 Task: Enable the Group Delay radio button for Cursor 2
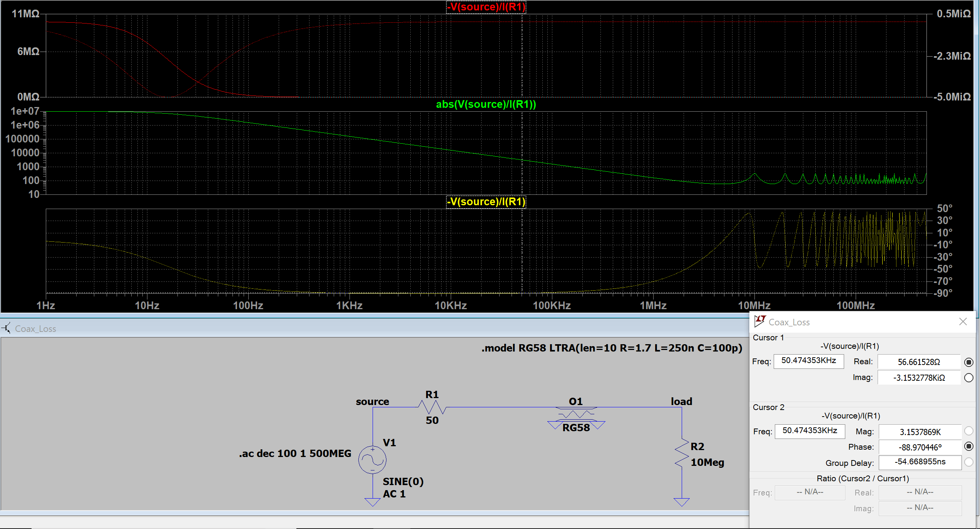pos(969,462)
